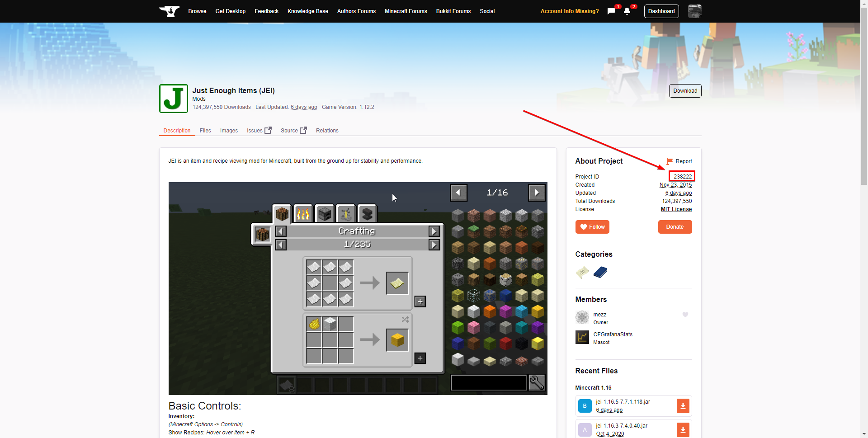Click the Minecraft 1.16 heading
868x438 pixels.
593,388
